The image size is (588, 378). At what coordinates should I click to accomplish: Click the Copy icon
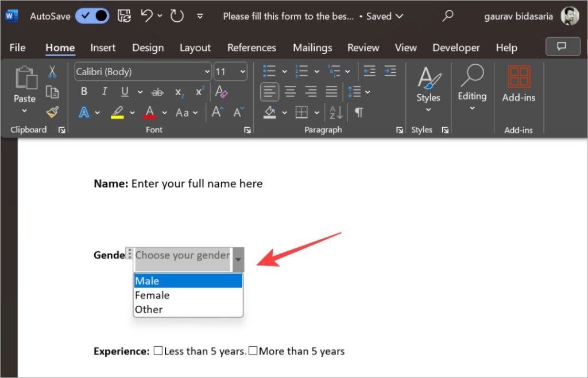pyautogui.click(x=52, y=91)
